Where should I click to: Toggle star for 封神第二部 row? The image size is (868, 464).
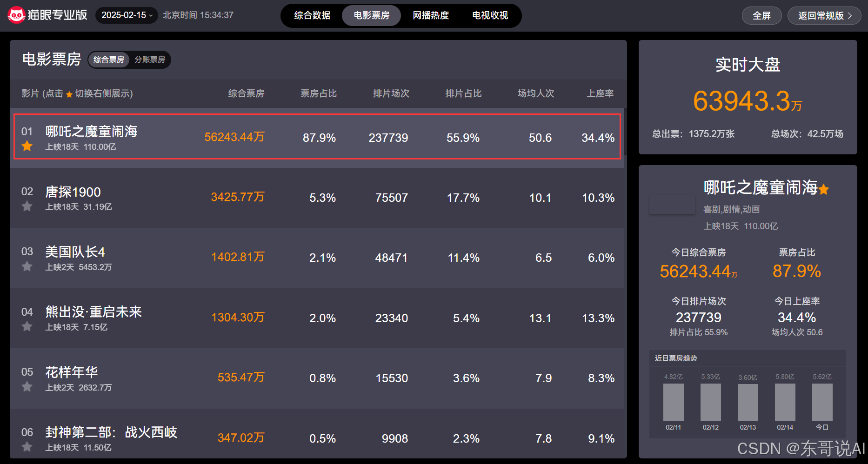27,447
